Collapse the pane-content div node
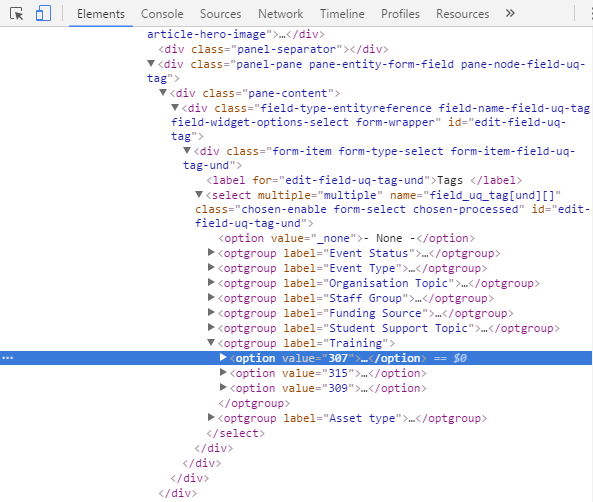The height and width of the screenshot is (502, 593). click(x=163, y=92)
